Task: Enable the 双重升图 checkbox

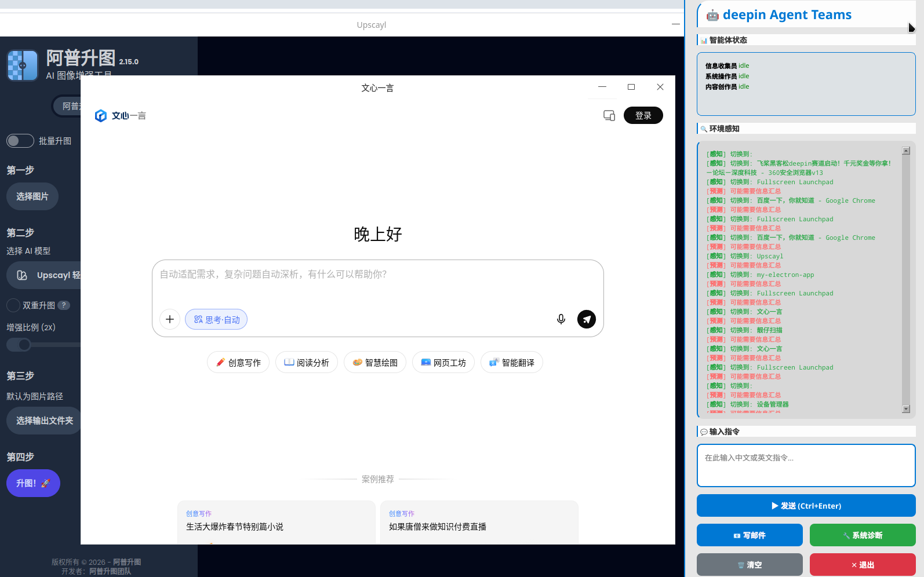Action: click(13, 305)
